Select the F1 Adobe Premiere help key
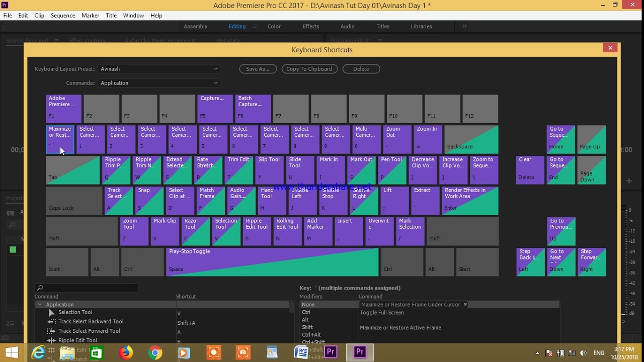The image size is (644, 362). [63, 109]
